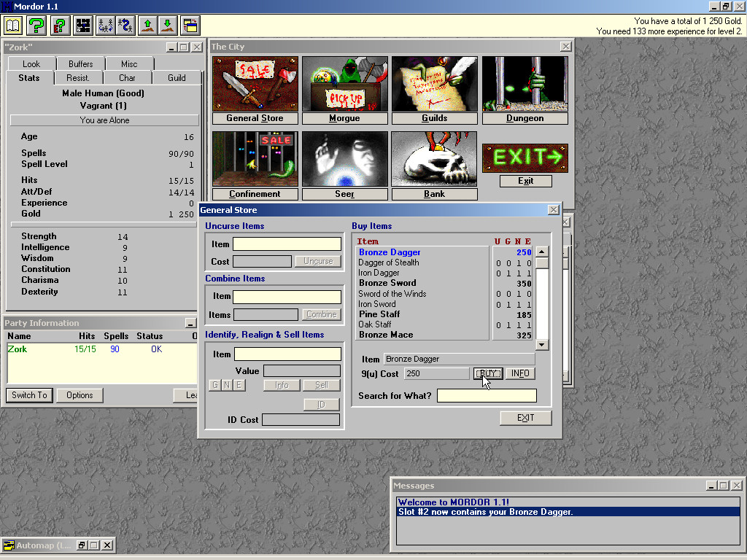The height and width of the screenshot is (560, 747).
Task: Open the spell book toolbar icon
Action: pos(13,26)
